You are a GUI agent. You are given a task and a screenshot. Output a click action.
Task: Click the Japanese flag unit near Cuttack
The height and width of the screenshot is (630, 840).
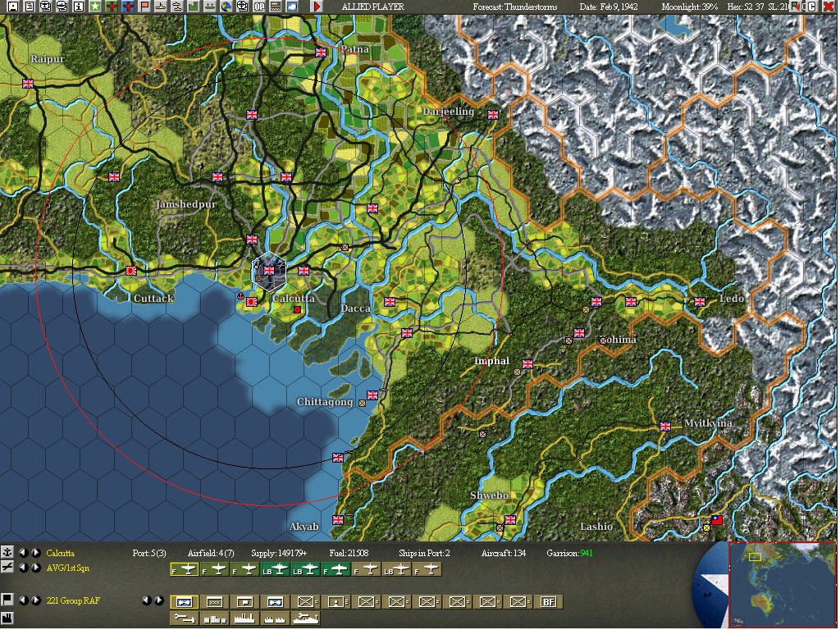click(x=130, y=271)
